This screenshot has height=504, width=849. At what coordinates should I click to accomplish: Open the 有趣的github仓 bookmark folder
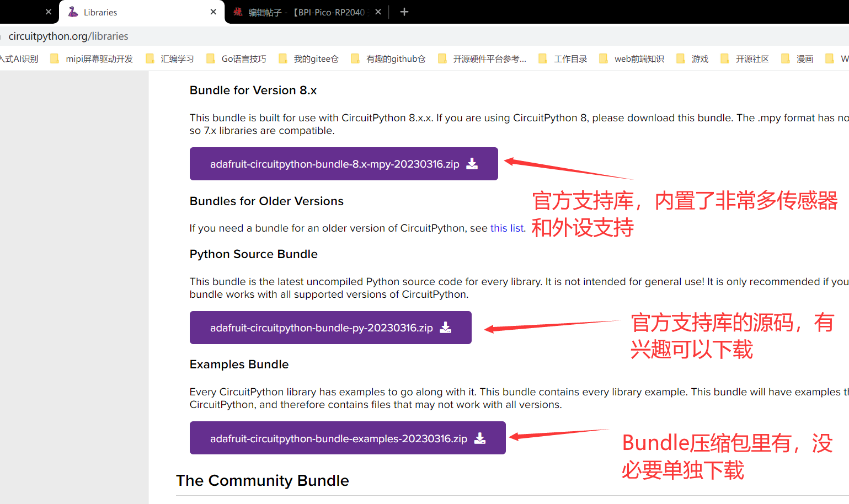point(388,59)
